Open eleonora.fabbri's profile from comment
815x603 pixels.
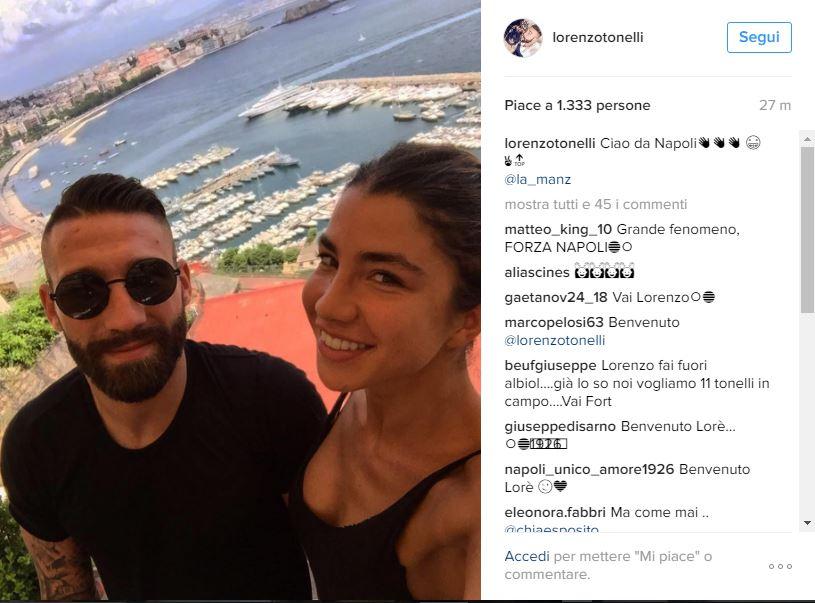pyautogui.click(x=555, y=513)
